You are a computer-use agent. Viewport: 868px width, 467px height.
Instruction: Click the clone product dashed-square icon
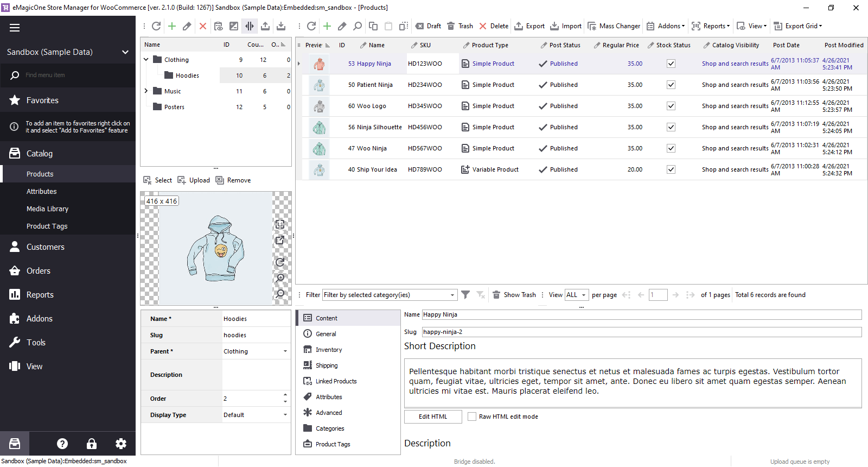coord(404,26)
